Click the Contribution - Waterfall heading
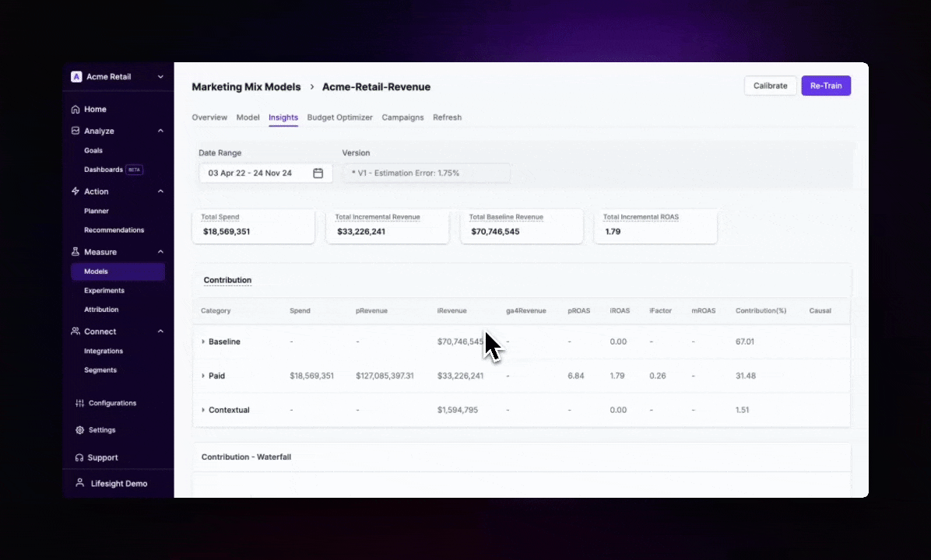 [x=246, y=457]
